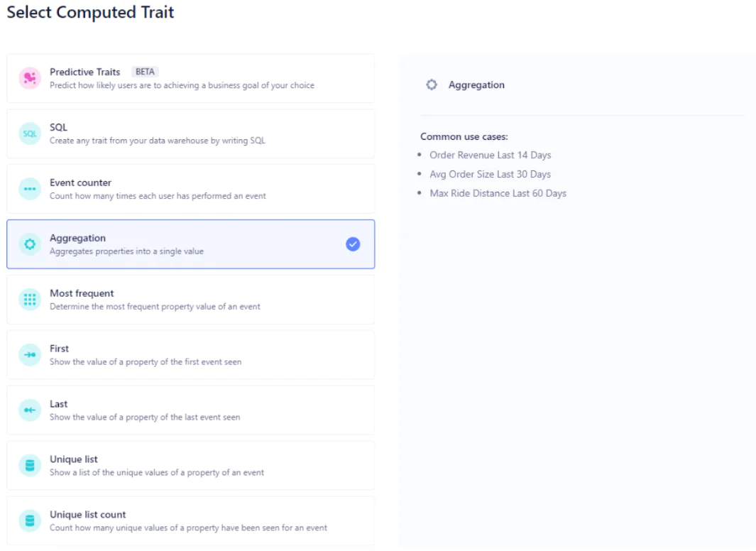Click the pink Predictive Traits icon

30,78
